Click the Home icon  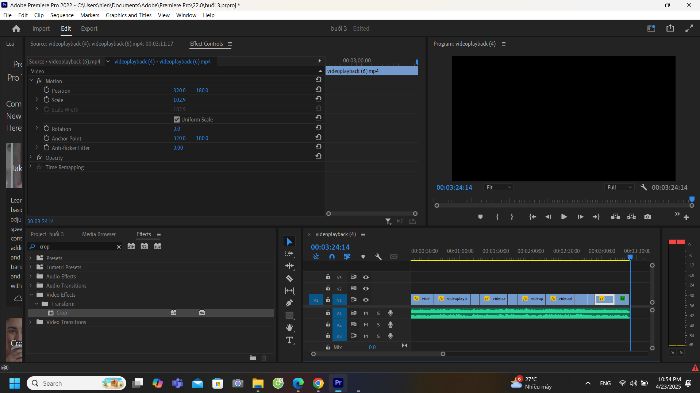[x=16, y=29]
